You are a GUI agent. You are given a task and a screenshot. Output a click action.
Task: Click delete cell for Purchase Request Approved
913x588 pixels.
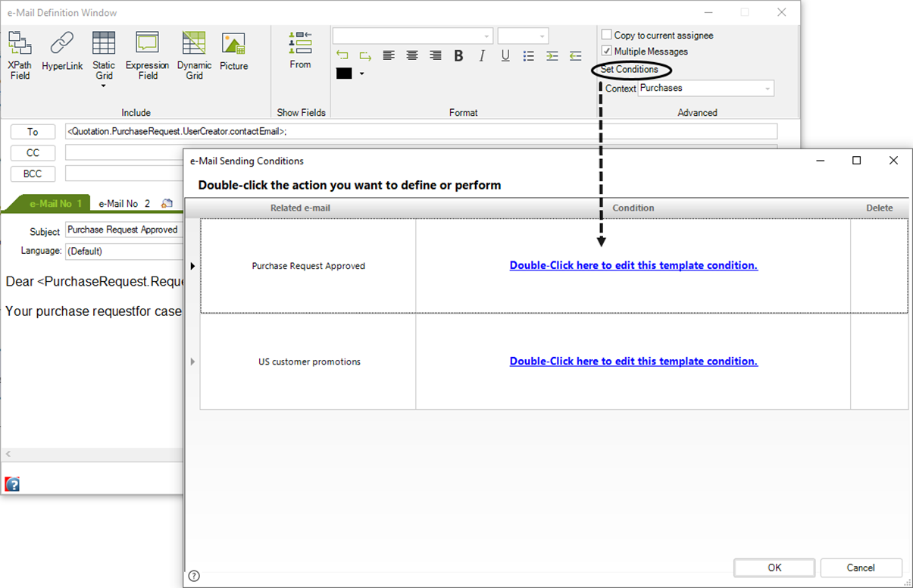[x=880, y=266]
